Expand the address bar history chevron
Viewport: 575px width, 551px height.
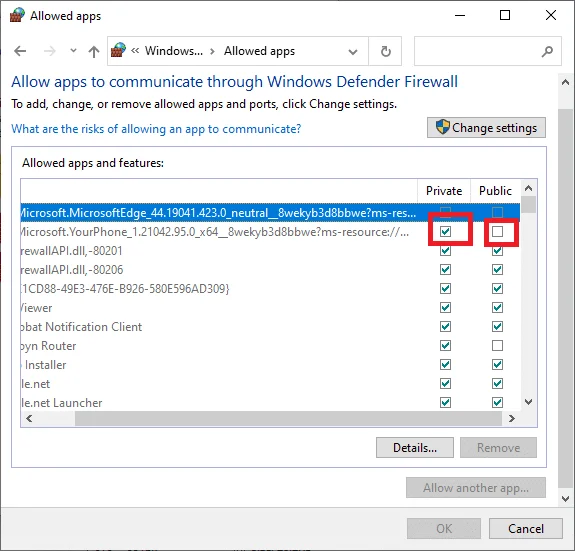(x=353, y=52)
